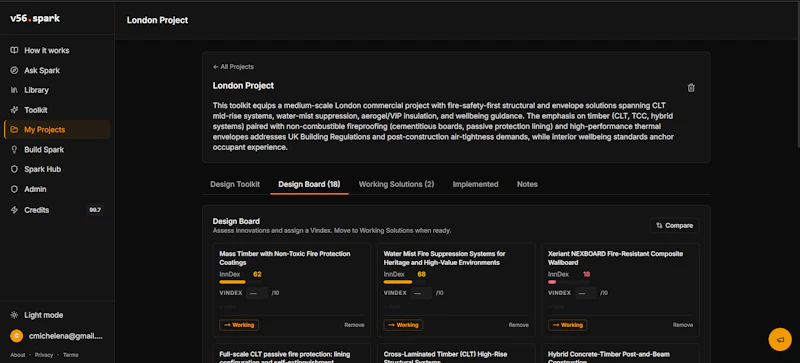Remove Xeriant NEXBOARD card

pos(683,325)
